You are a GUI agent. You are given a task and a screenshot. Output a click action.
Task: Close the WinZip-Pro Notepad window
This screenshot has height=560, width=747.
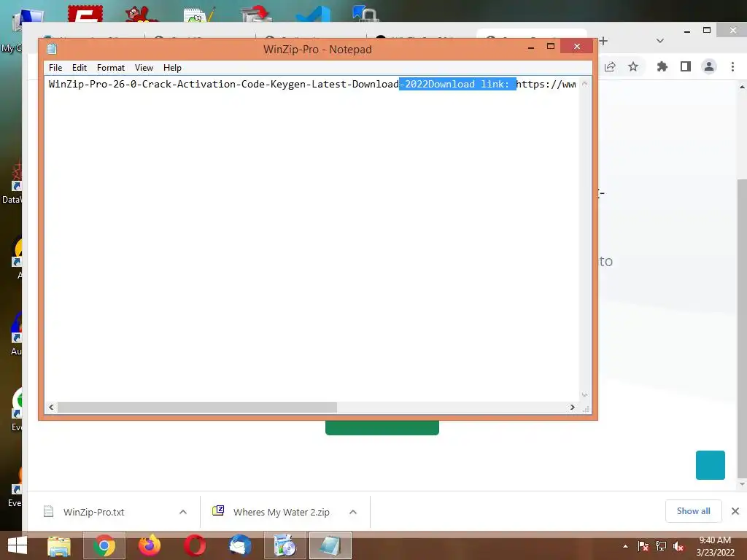coord(577,46)
